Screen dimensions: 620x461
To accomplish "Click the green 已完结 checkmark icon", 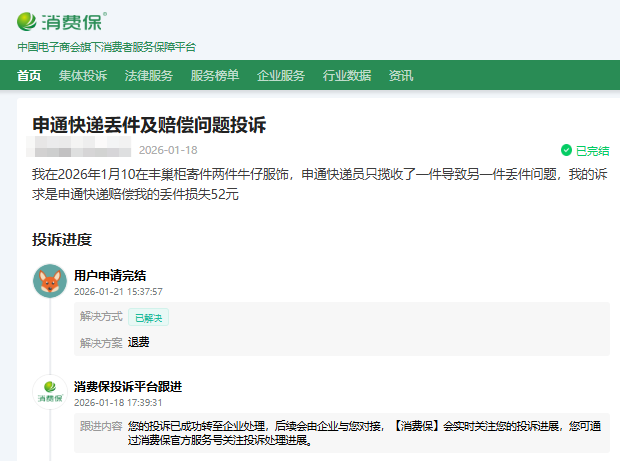I will click(x=566, y=151).
